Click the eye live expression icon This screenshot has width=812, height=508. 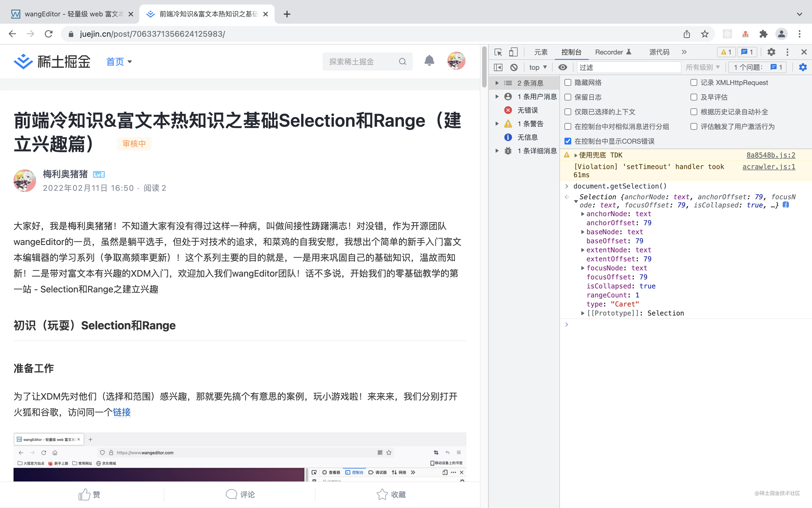pyautogui.click(x=563, y=67)
